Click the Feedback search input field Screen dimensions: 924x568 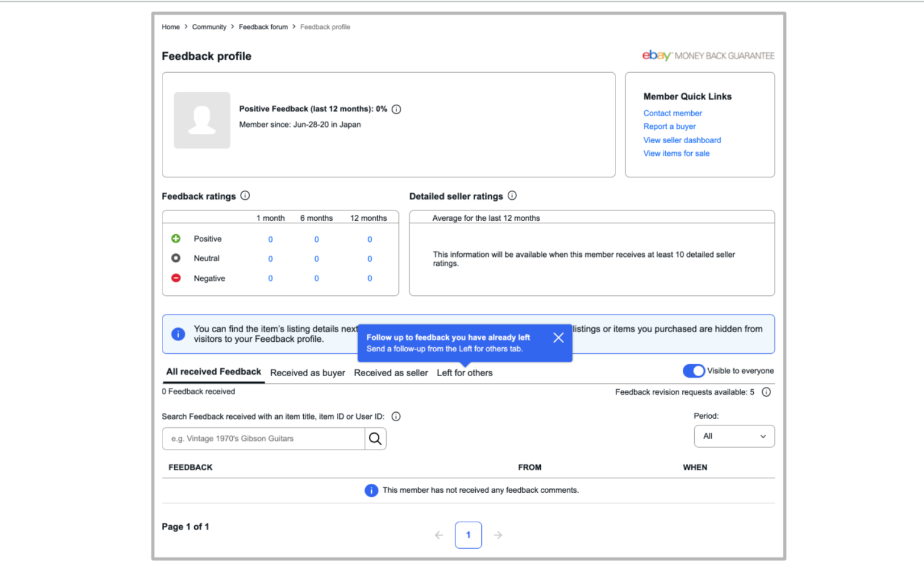263,439
